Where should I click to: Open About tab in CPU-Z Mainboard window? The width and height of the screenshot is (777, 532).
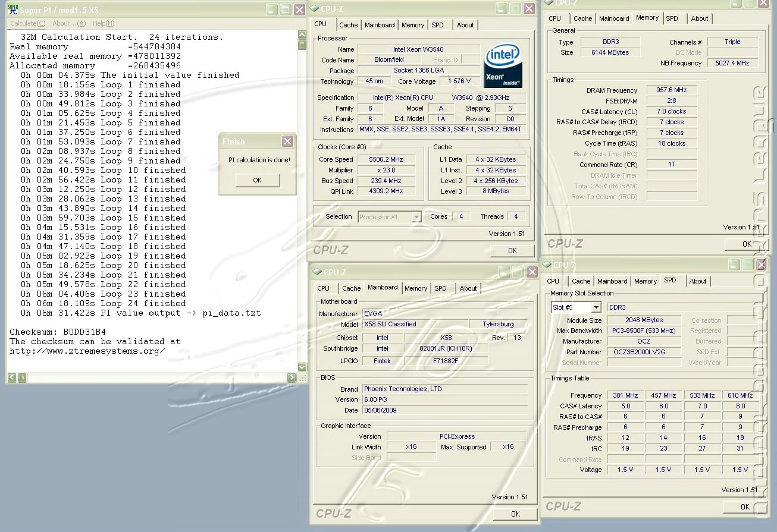click(x=468, y=288)
